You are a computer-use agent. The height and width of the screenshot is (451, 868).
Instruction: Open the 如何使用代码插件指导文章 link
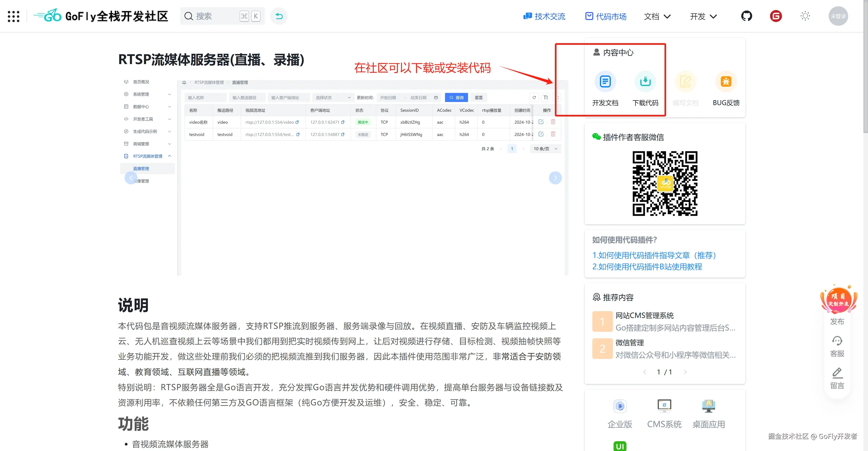tap(654, 255)
